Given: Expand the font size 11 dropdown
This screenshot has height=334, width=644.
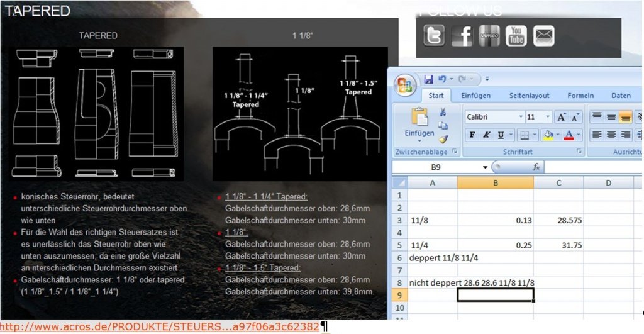Looking at the screenshot, I should coord(547,117).
